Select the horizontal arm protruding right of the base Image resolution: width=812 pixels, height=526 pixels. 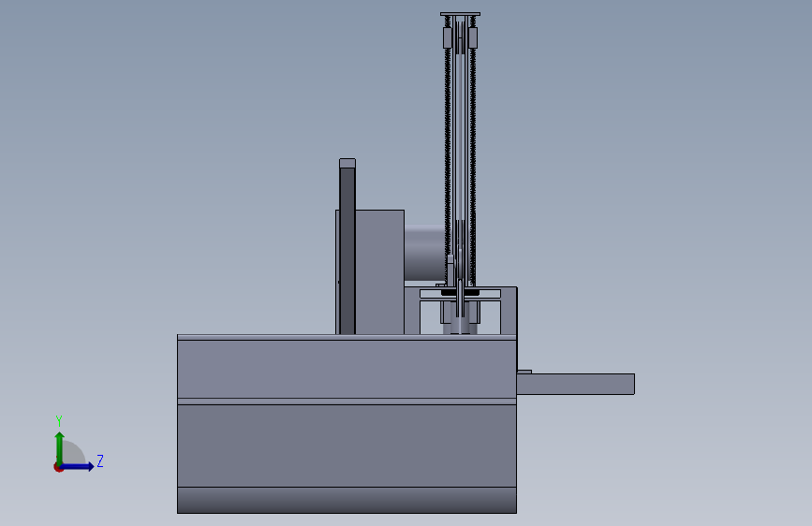click(x=575, y=384)
